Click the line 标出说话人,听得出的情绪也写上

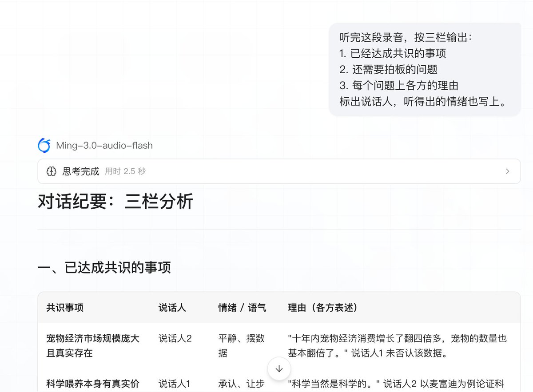point(423,102)
